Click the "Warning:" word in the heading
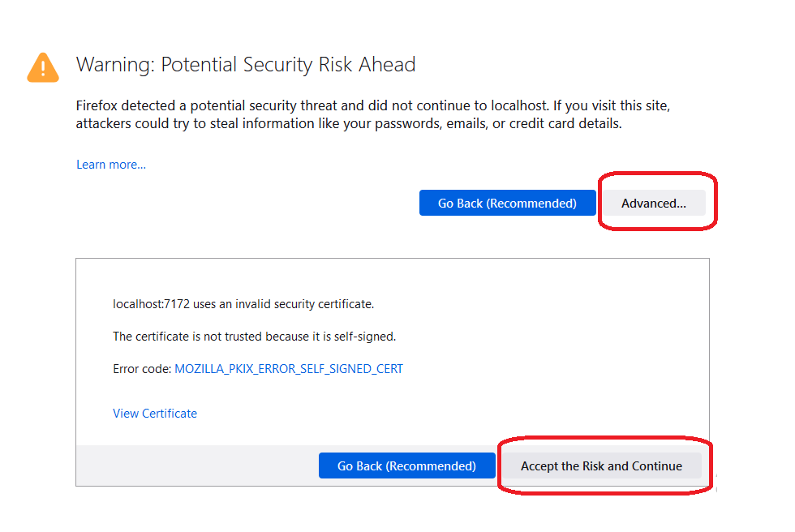The height and width of the screenshot is (532, 795). [x=114, y=65]
